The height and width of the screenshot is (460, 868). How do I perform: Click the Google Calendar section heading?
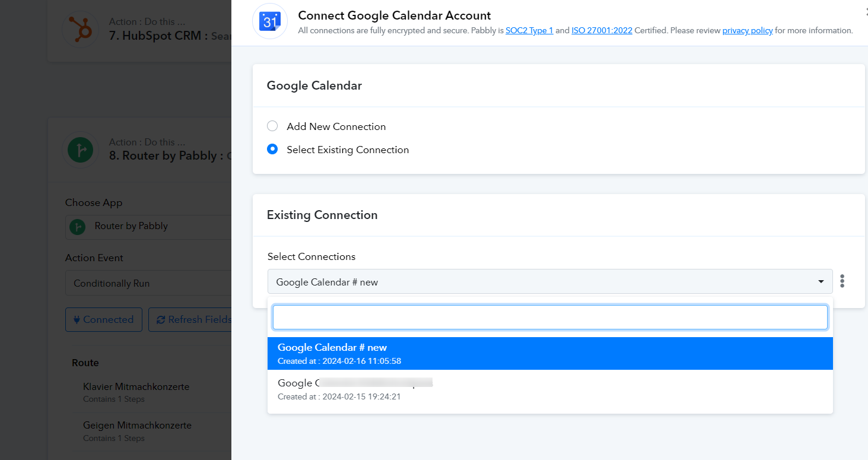pos(314,85)
